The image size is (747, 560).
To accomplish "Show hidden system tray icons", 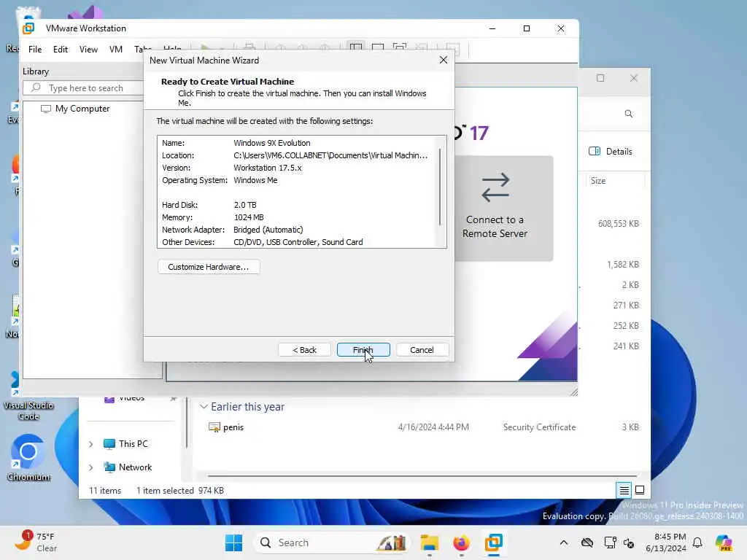I will pyautogui.click(x=564, y=542).
